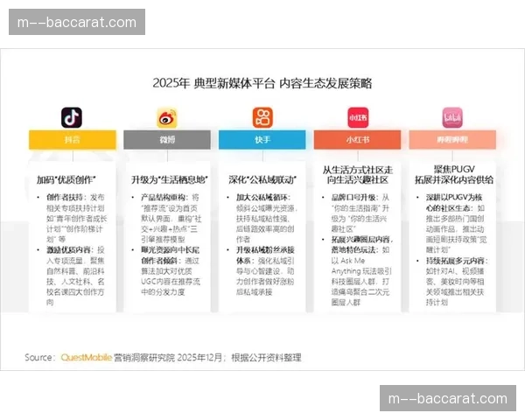Viewport: 525px width, 420px height.
Task: Click the chart title 2025年 典型新媒体平台 内容生态发展策略
Action: 262,83
